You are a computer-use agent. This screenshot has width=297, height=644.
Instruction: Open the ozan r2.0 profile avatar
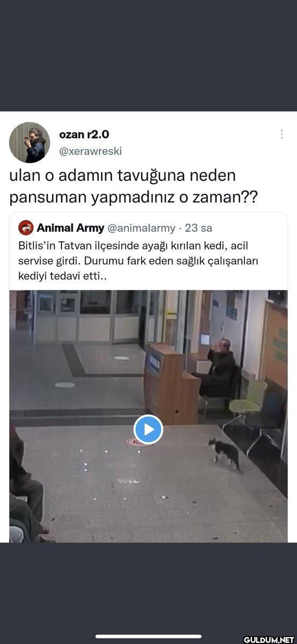click(x=29, y=142)
